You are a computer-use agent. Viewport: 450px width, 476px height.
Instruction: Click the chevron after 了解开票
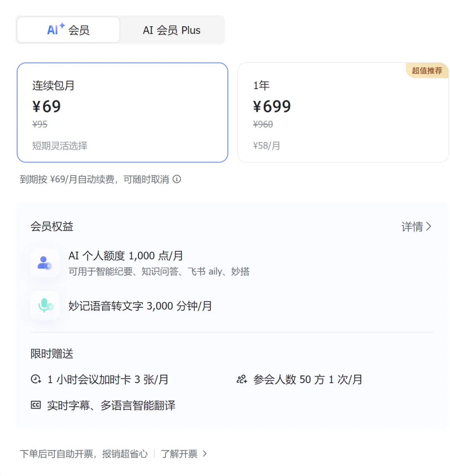tap(205, 454)
